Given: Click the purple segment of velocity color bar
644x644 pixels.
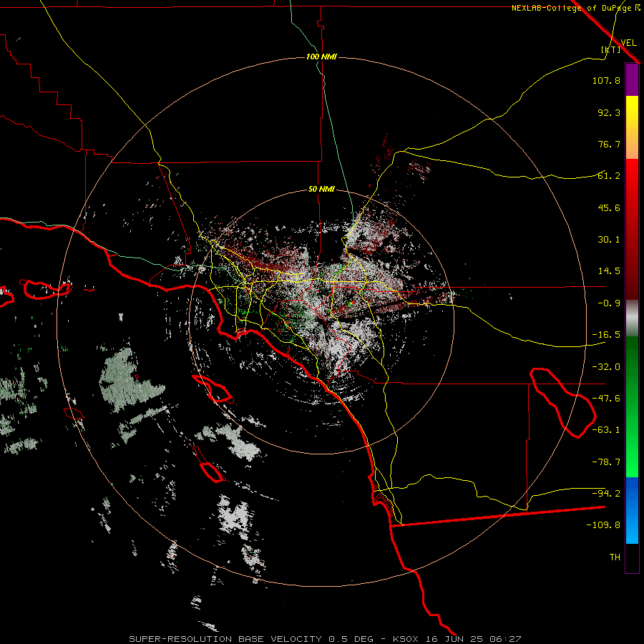Looking at the screenshot, I should [x=632, y=79].
